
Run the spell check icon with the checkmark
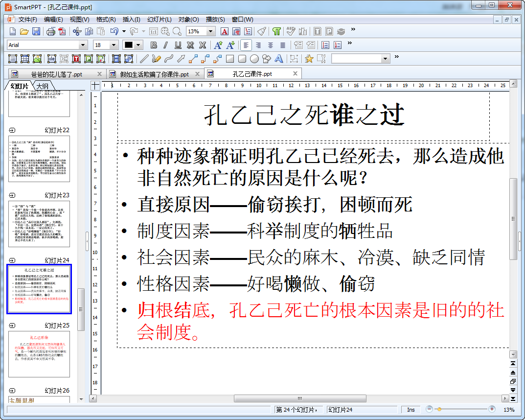click(291, 31)
